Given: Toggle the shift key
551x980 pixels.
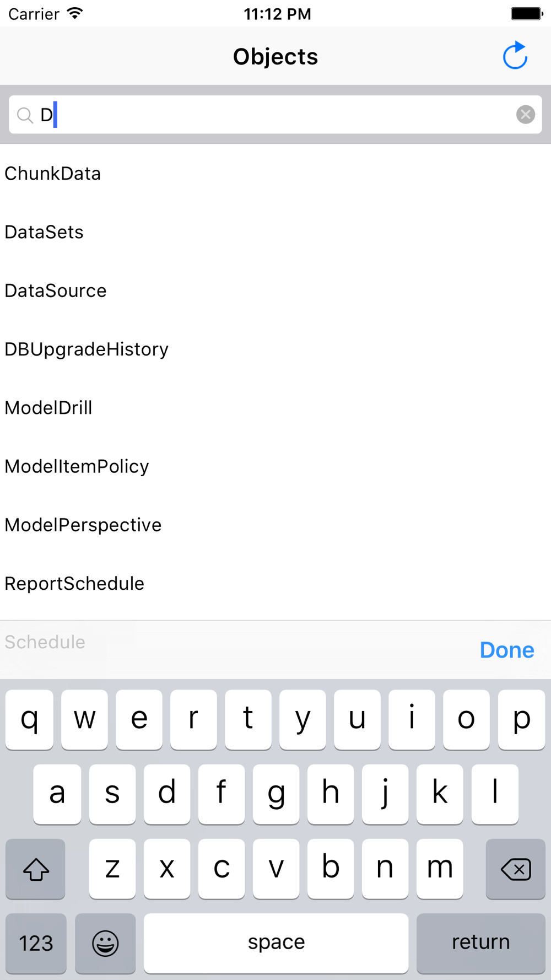Looking at the screenshot, I should pyautogui.click(x=36, y=869).
